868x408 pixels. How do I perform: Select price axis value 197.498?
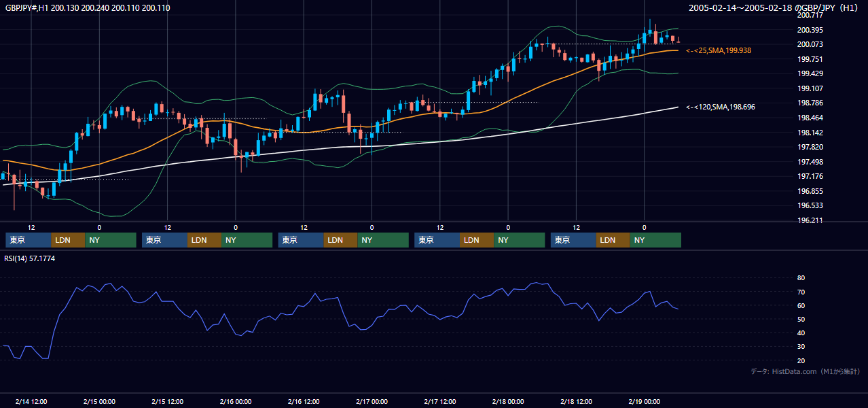click(x=810, y=162)
